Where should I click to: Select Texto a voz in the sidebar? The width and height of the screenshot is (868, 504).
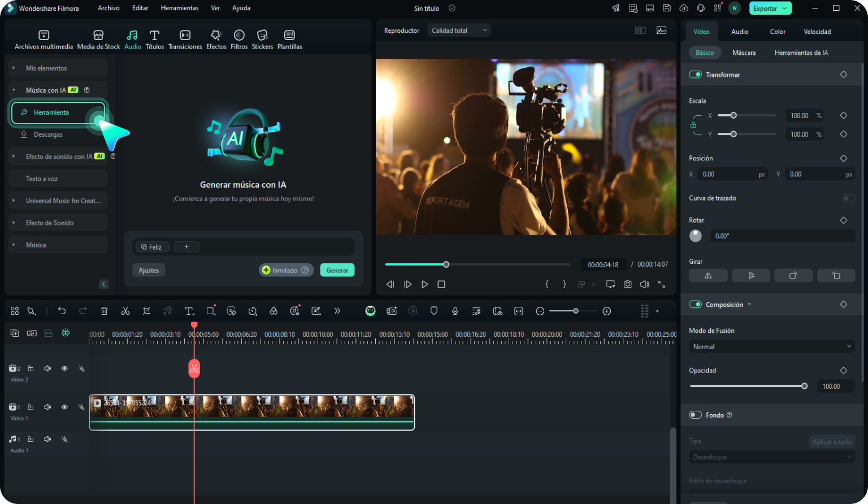[x=58, y=179]
